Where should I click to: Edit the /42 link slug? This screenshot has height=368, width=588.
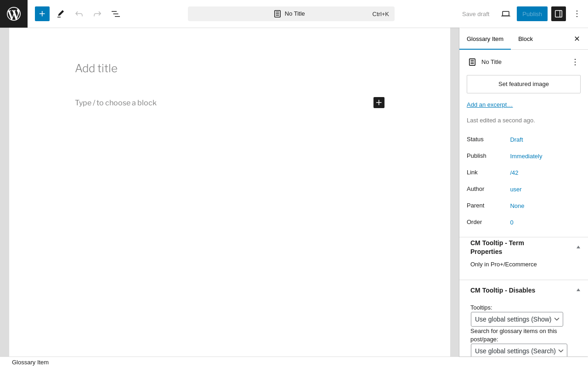pyautogui.click(x=514, y=173)
